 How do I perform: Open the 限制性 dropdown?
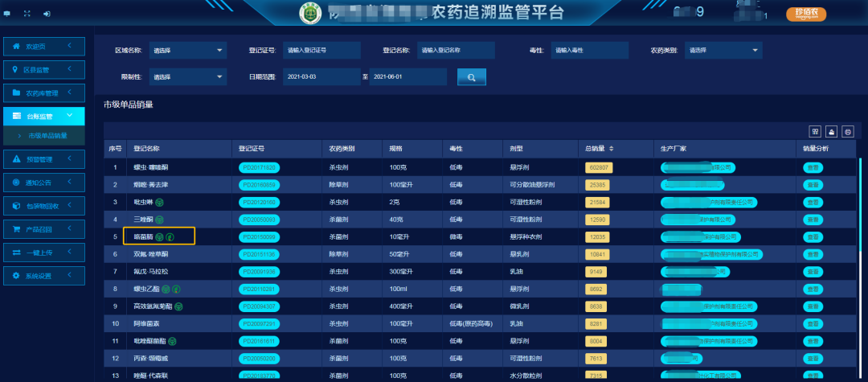click(188, 77)
